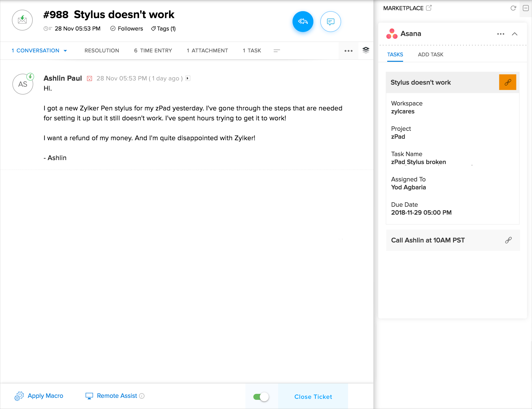Refresh the Marketplace panel
The height and width of the screenshot is (409, 532).
tap(513, 8)
